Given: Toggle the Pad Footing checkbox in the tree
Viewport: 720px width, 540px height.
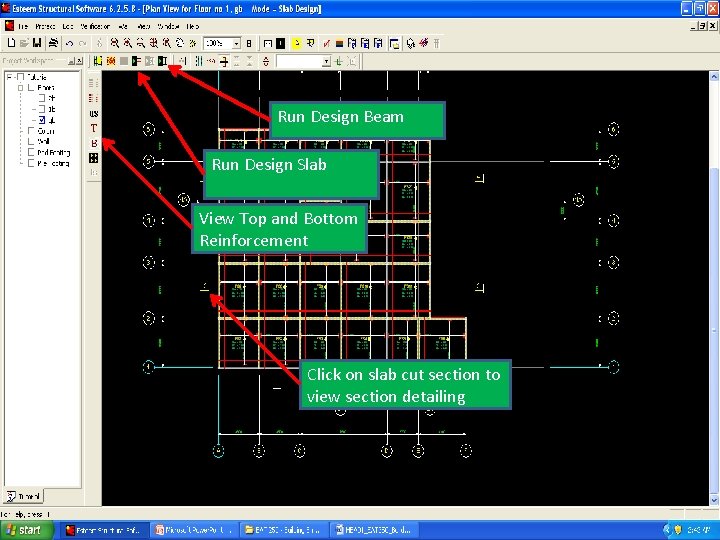Looking at the screenshot, I should (31, 152).
